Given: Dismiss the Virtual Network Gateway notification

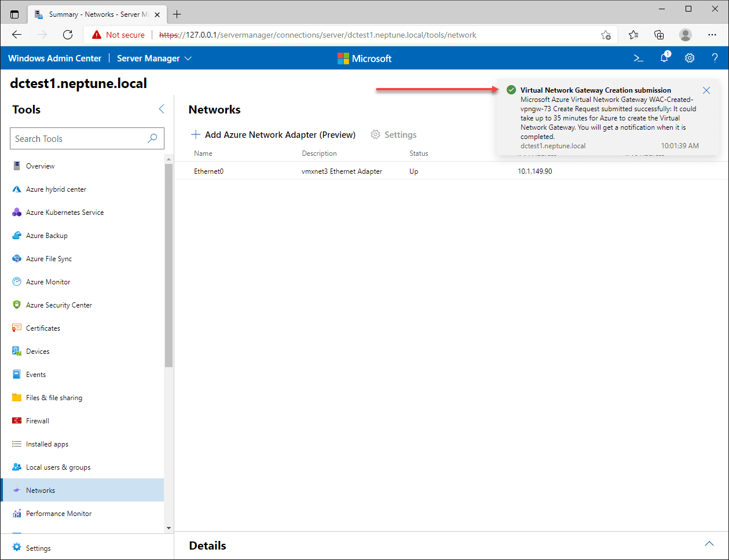Looking at the screenshot, I should pos(706,90).
